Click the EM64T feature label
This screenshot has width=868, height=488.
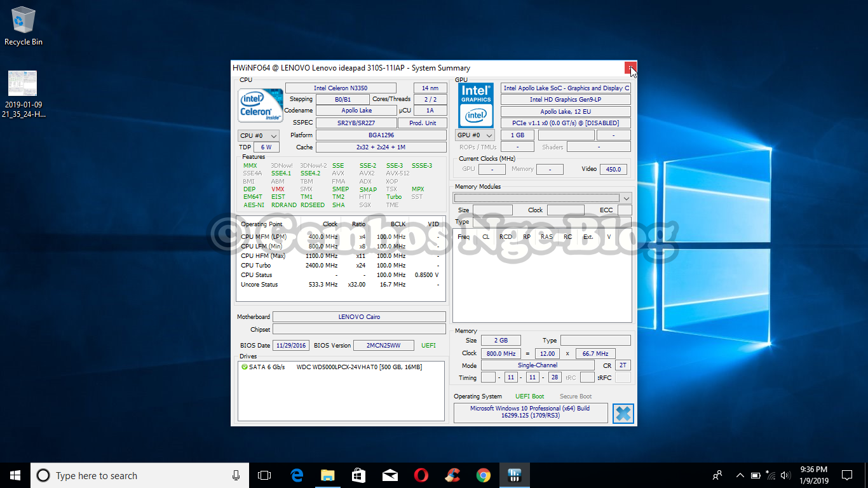point(253,197)
